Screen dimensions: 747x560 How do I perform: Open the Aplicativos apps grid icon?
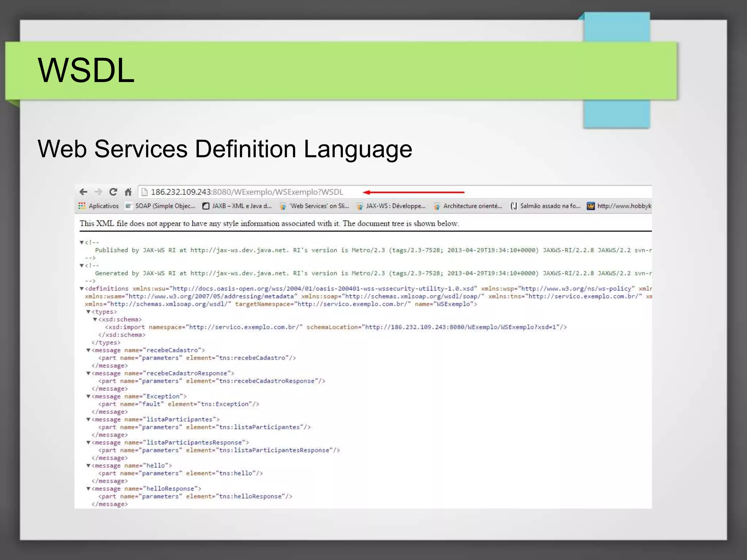82,206
